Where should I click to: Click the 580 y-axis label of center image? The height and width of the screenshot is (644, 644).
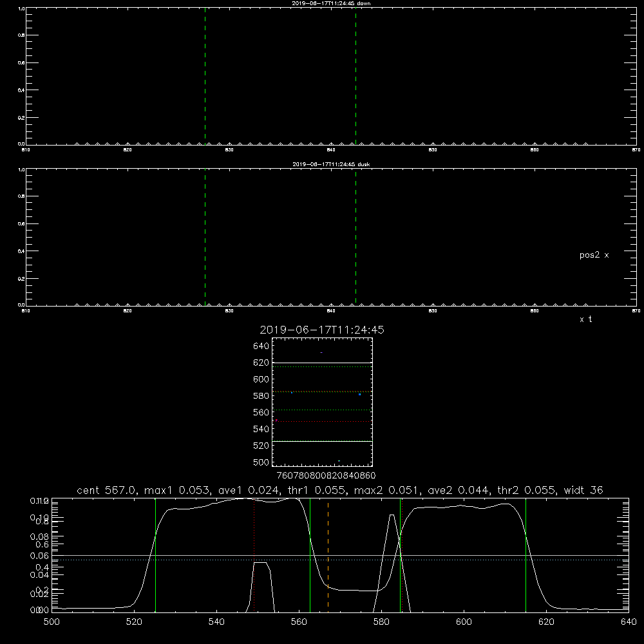[261, 396]
